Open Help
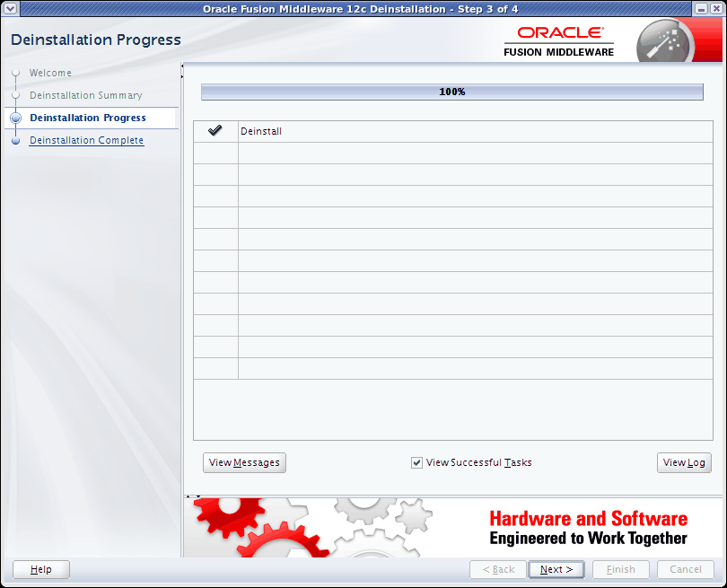 tap(40, 569)
